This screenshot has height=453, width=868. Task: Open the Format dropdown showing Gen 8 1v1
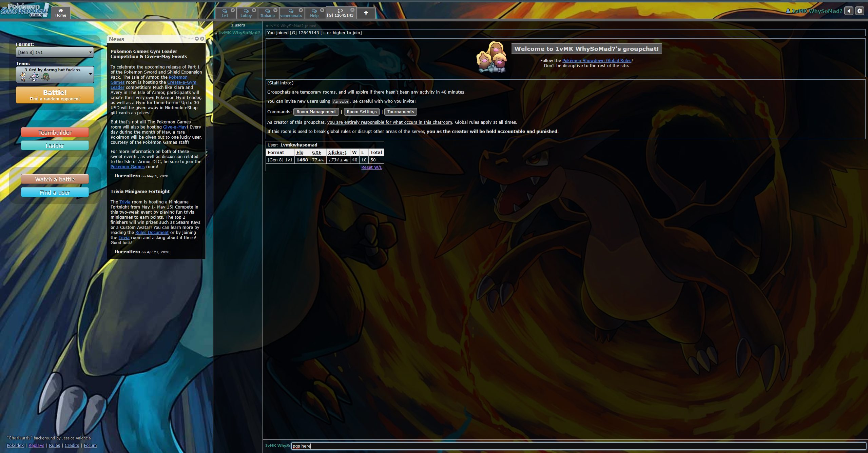[x=55, y=52]
